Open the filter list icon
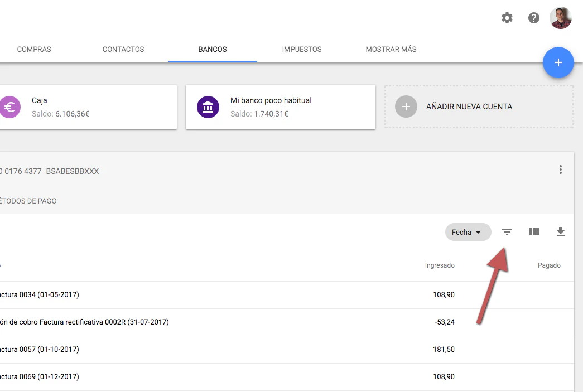 [507, 232]
